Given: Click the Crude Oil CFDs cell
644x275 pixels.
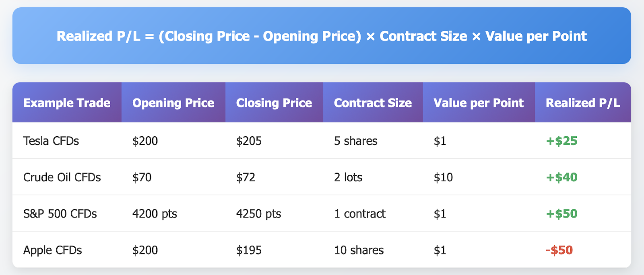Looking at the screenshot, I should point(62,177).
